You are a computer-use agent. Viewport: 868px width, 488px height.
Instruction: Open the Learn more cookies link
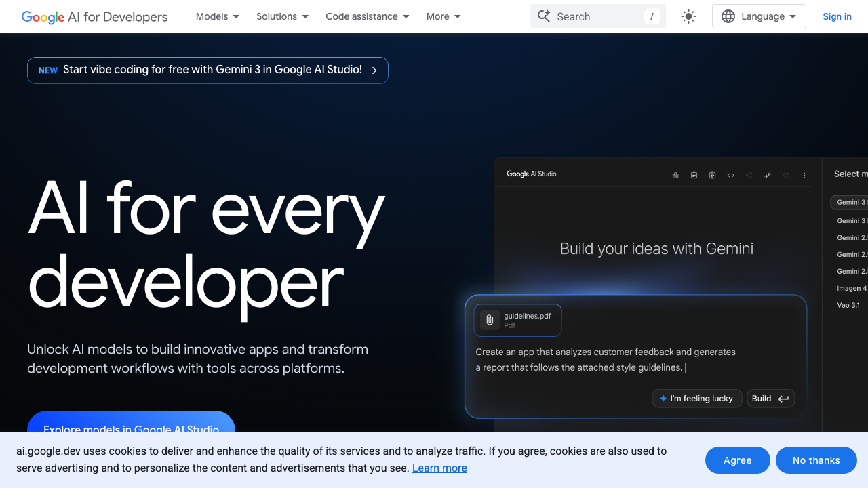(439, 468)
